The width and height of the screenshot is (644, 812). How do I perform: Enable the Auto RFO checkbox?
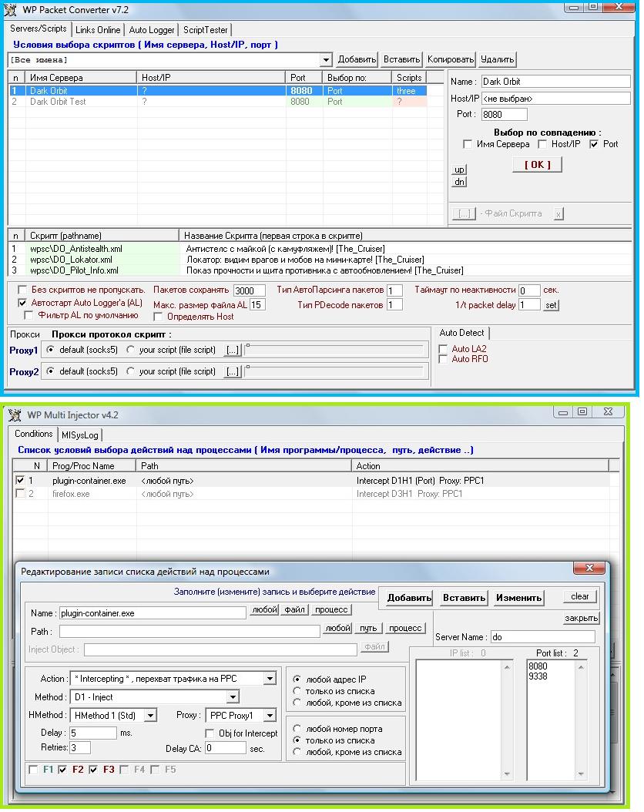(443, 360)
